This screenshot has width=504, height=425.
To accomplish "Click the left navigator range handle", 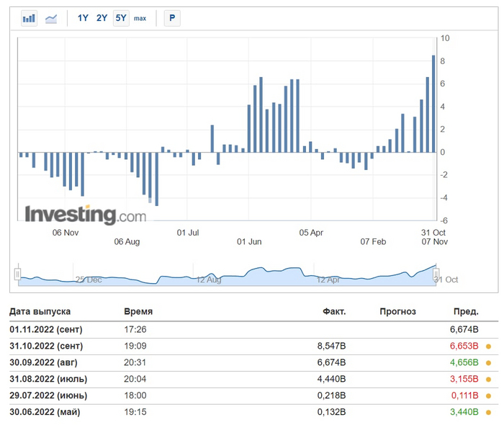I will pos(18,273).
